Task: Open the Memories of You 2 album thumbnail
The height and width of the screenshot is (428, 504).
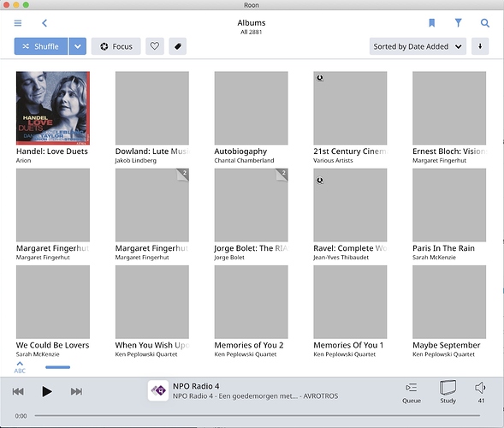Action: click(251, 302)
